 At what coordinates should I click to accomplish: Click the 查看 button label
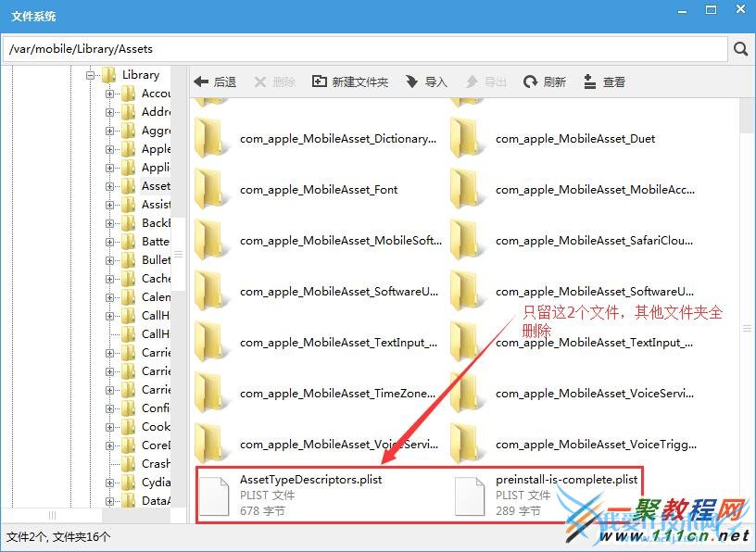[x=613, y=82]
